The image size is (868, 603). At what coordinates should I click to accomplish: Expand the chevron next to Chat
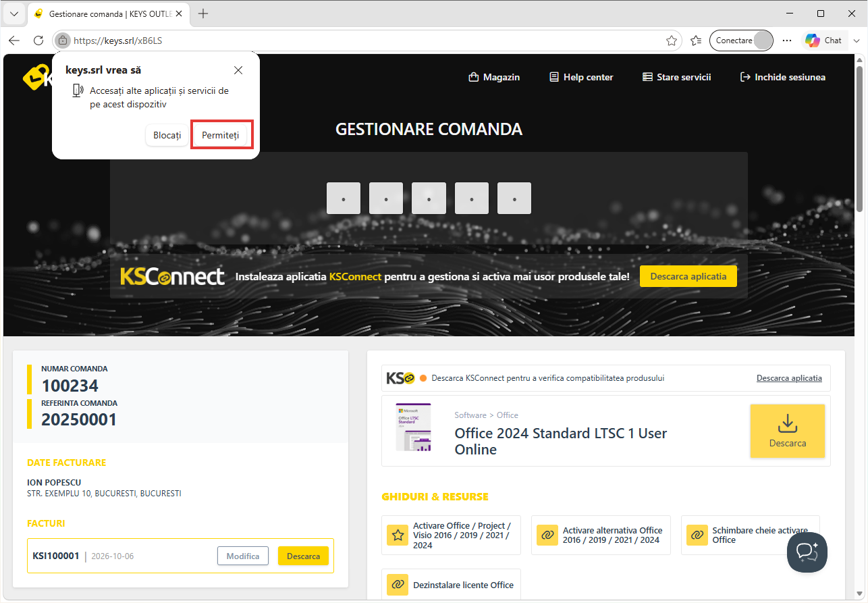[x=857, y=41]
